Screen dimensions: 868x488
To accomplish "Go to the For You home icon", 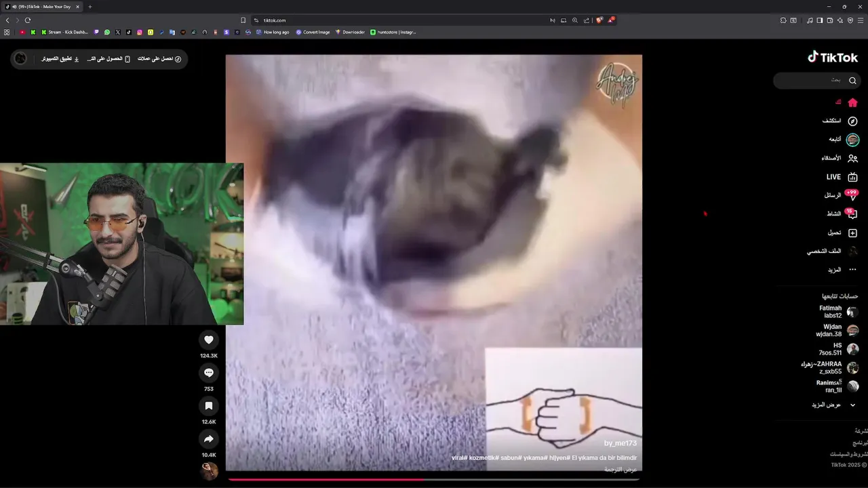I will 852,102.
